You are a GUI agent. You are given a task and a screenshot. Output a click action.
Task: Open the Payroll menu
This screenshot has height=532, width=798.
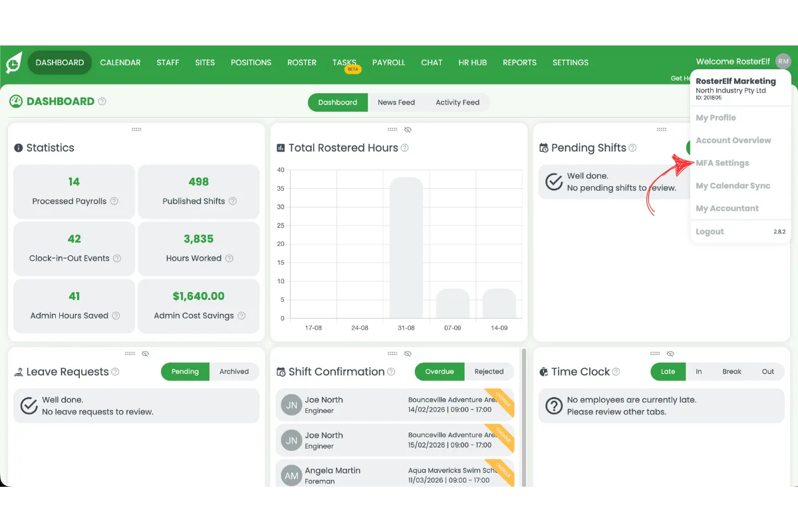(x=388, y=63)
